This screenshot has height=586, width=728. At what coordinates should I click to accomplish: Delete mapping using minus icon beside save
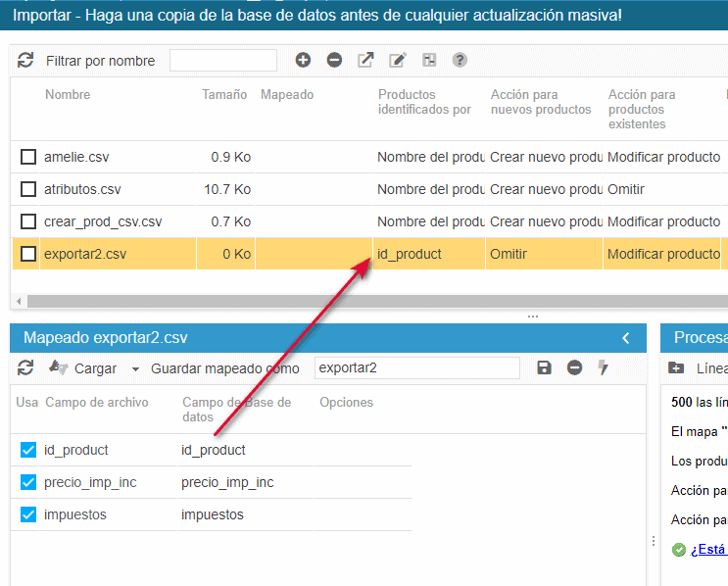pos(575,368)
